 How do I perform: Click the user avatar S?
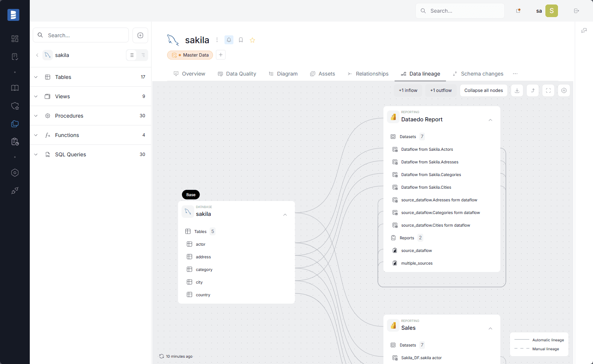click(552, 11)
